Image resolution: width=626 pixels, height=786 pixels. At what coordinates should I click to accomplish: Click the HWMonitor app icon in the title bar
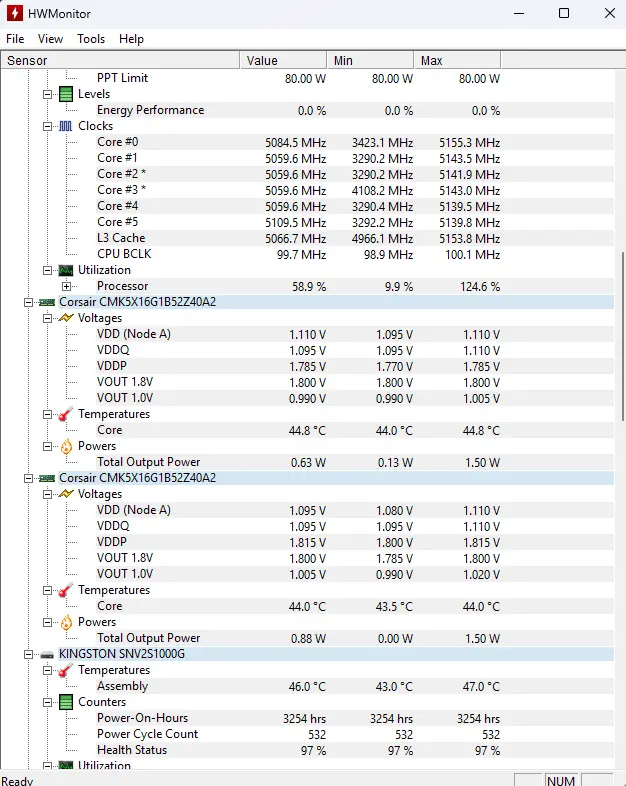(15, 13)
